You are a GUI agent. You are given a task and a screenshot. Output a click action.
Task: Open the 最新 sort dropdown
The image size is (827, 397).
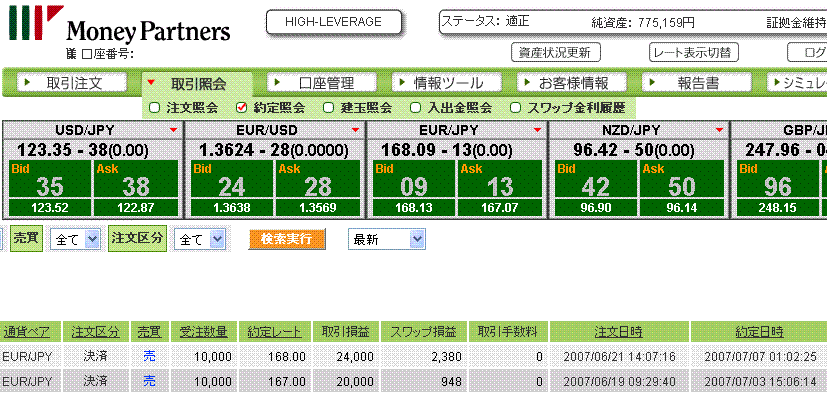pyautogui.click(x=387, y=239)
